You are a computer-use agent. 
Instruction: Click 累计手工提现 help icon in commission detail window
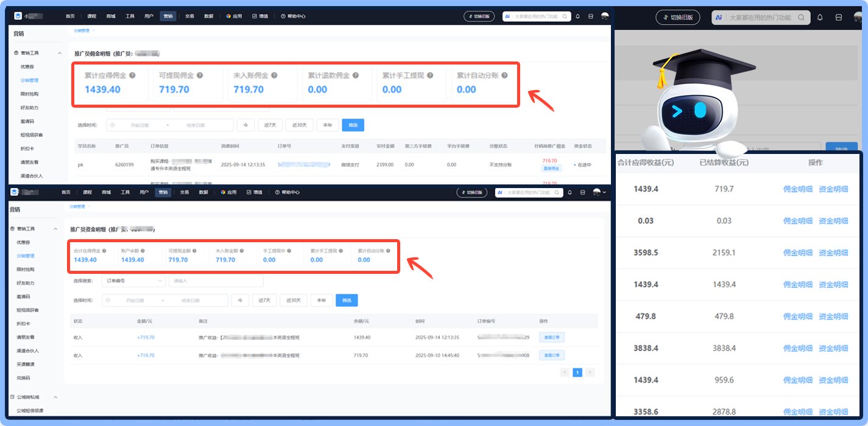point(430,75)
